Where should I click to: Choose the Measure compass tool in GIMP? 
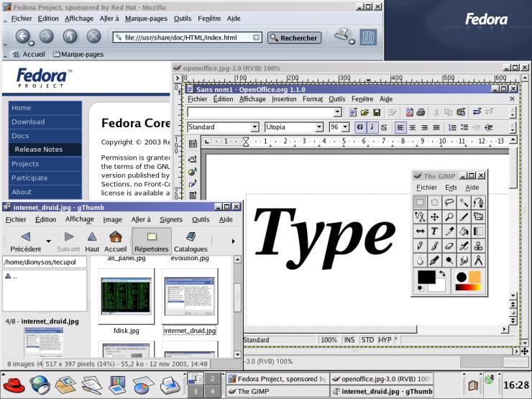[x=478, y=260]
